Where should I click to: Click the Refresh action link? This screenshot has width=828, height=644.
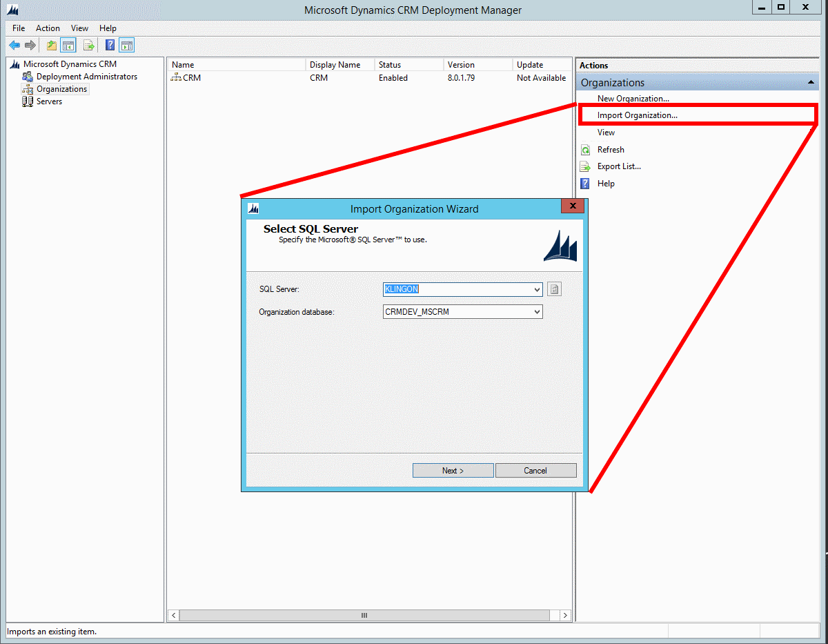611,150
